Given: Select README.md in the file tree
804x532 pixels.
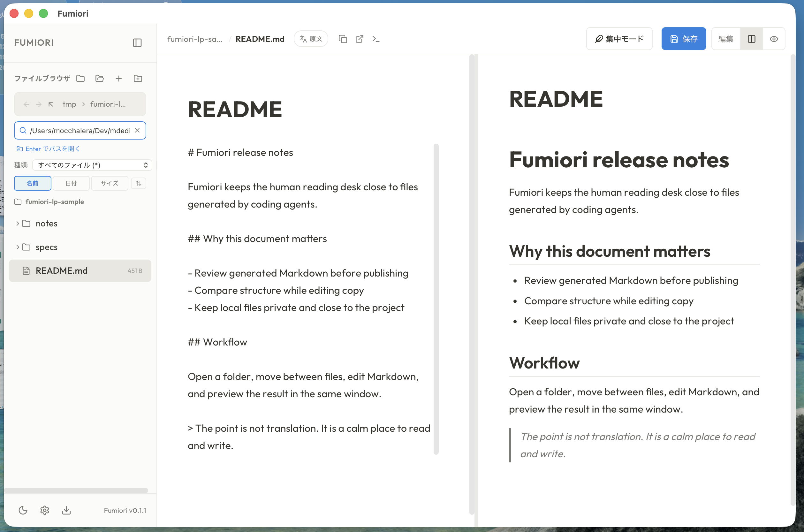Looking at the screenshot, I should tap(80, 271).
